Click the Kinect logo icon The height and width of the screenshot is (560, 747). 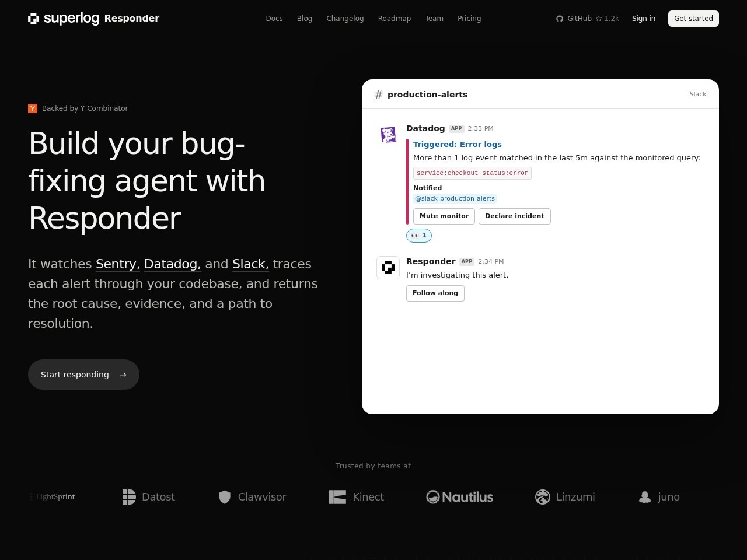337,497
